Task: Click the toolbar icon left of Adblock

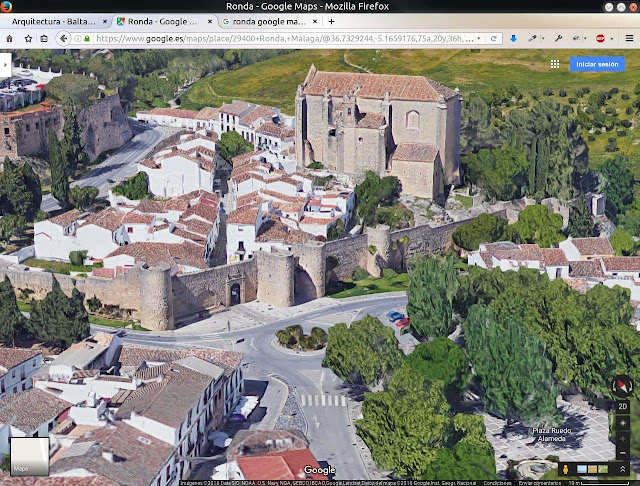Action: (576, 38)
